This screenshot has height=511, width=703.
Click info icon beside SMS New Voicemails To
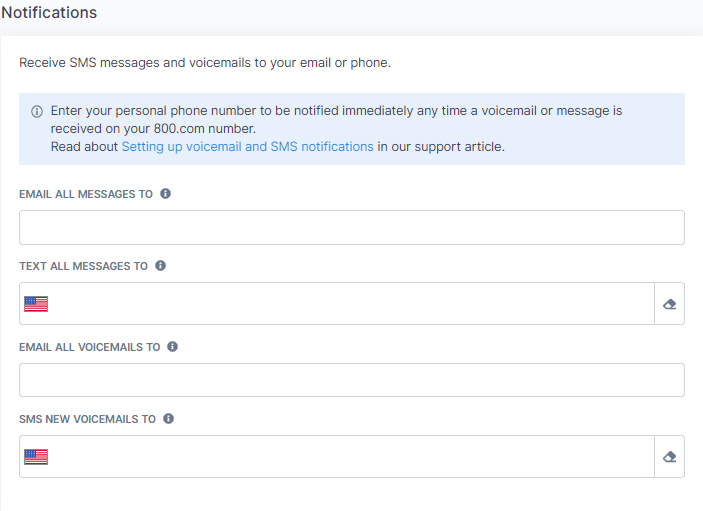(x=168, y=419)
